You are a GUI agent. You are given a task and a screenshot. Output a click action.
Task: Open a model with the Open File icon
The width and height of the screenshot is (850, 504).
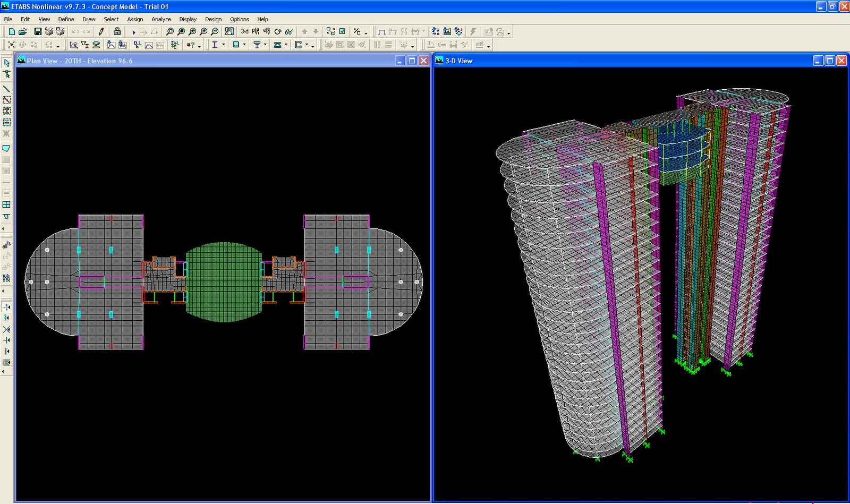click(22, 31)
